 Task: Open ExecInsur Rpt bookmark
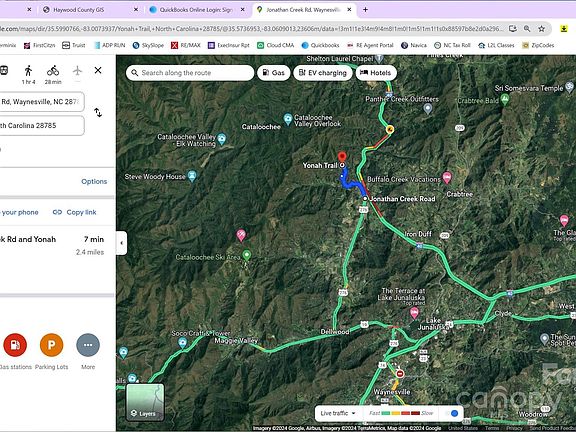click(x=228, y=45)
